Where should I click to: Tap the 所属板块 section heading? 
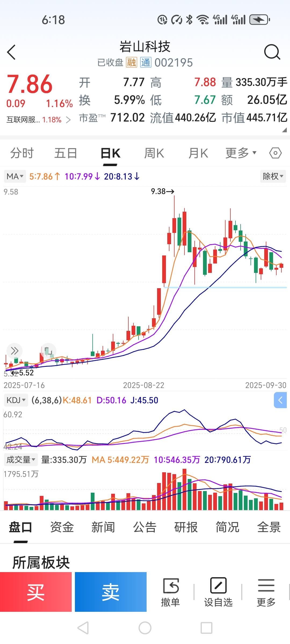point(41,562)
